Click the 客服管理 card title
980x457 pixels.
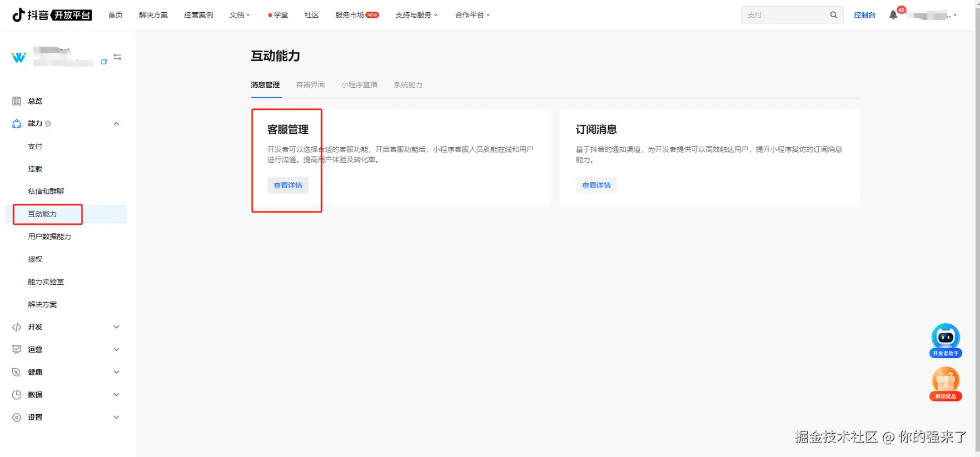click(x=288, y=129)
